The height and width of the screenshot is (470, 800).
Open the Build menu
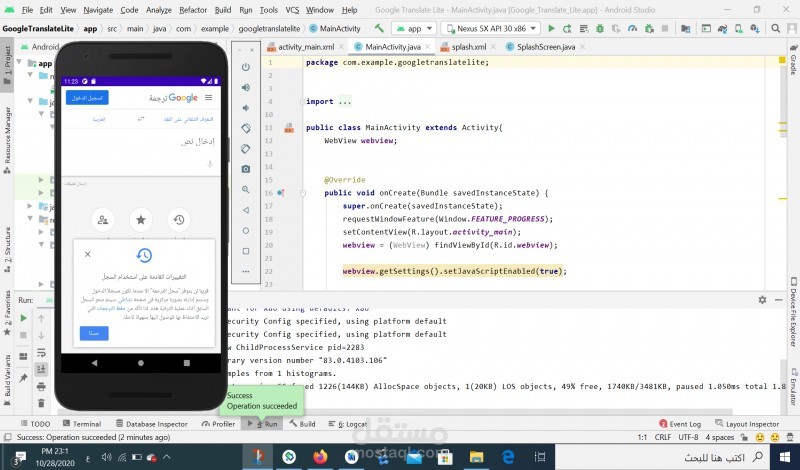222,10
